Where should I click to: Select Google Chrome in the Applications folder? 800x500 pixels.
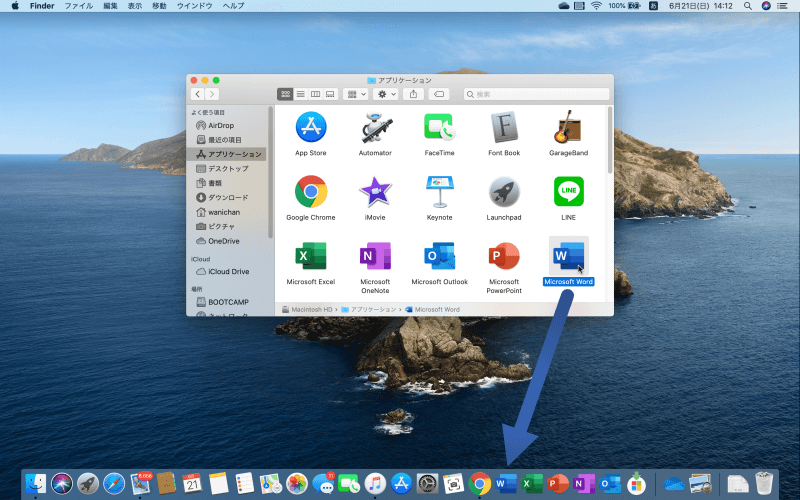(311, 191)
